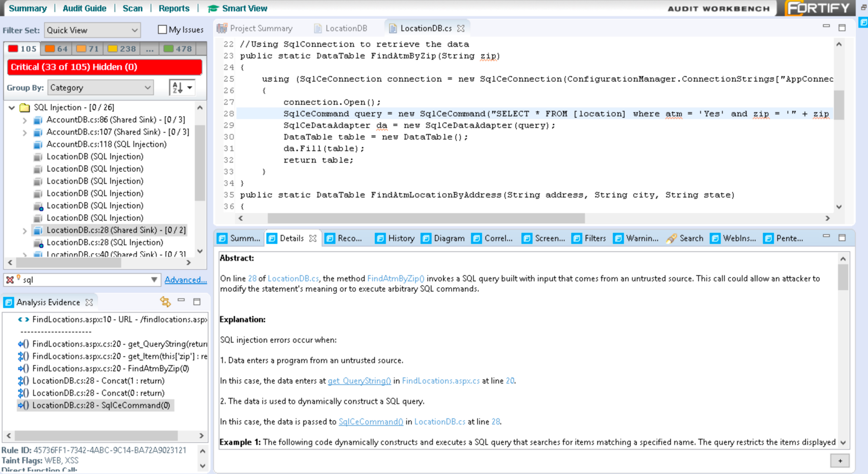Click the Advanced... search link

point(186,280)
